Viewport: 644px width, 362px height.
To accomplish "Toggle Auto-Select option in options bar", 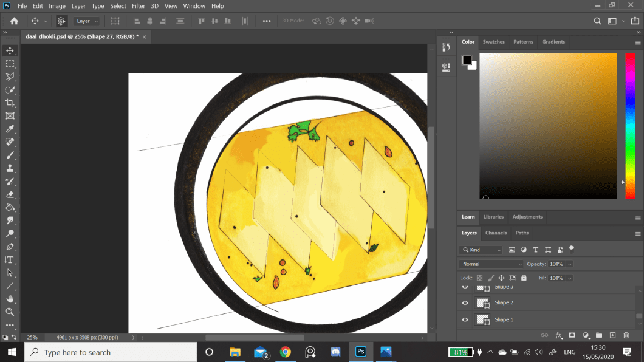I will [62, 21].
